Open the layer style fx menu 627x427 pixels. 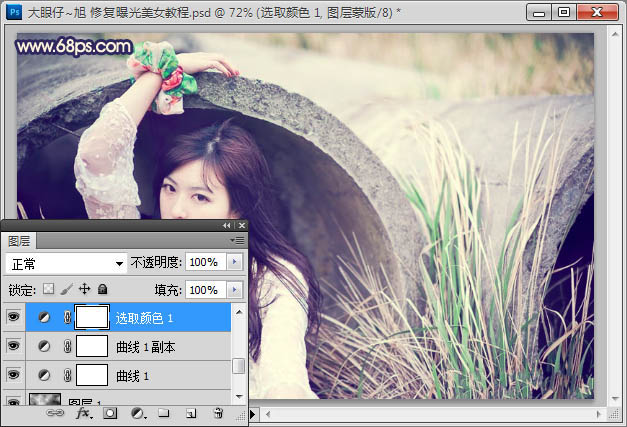[x=84, y=413]
